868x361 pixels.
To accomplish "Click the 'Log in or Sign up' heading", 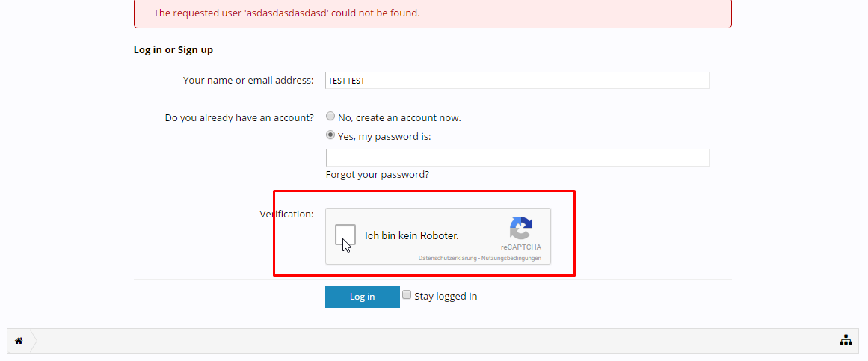I will (173, 50).
